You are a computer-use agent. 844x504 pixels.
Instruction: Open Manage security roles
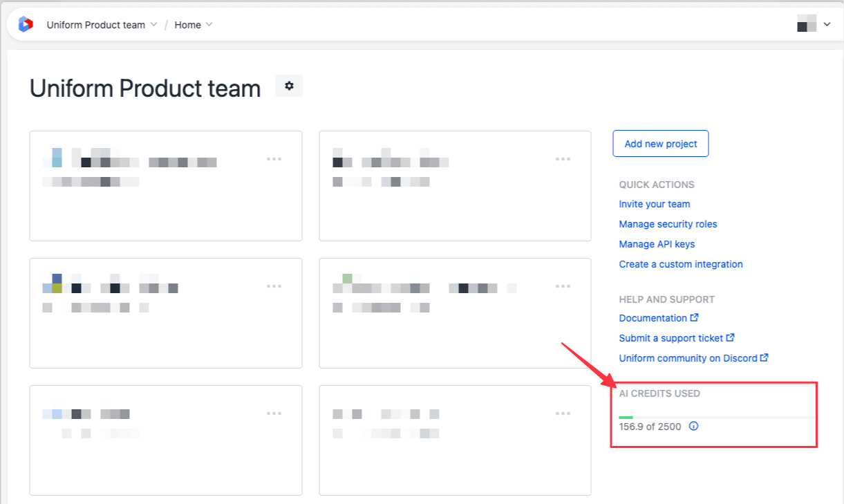668,224
